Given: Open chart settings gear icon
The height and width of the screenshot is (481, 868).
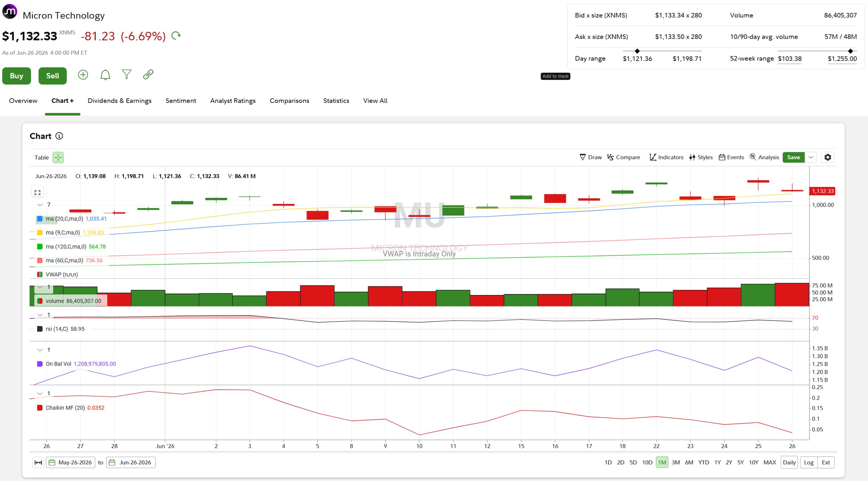Looking at the screenshot, I should (x=828, y=157).
